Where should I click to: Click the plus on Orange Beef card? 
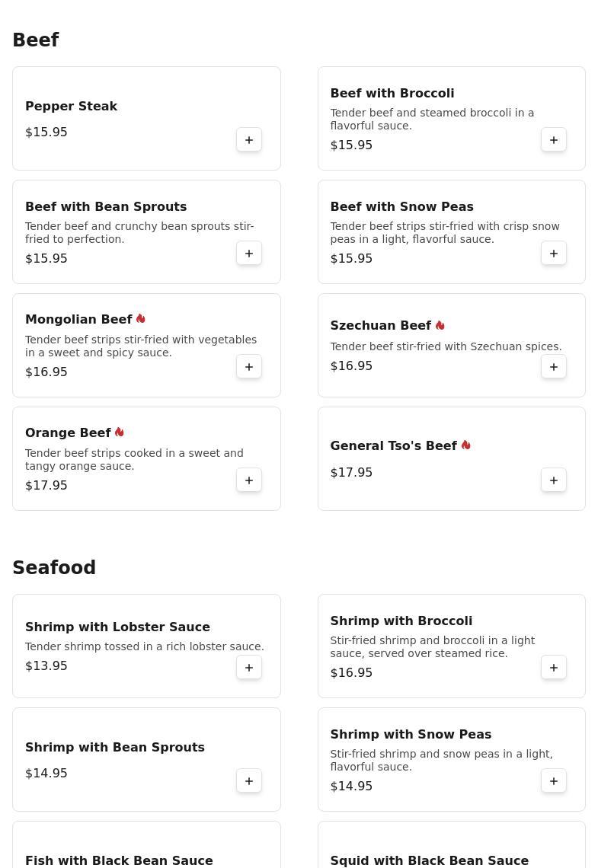[249, 480]
